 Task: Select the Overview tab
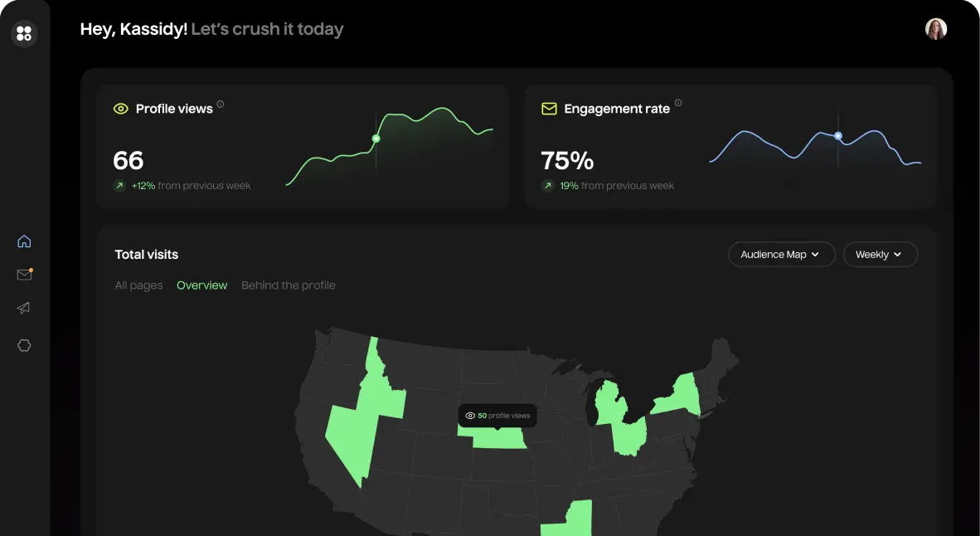pyautogui.click(x=201, y=285)
